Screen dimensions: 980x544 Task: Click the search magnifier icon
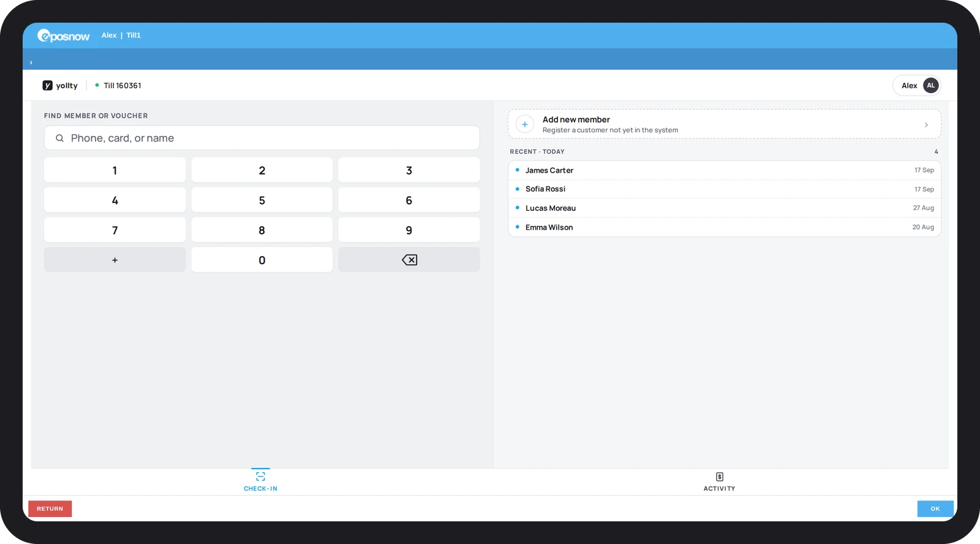pos(59,138)
